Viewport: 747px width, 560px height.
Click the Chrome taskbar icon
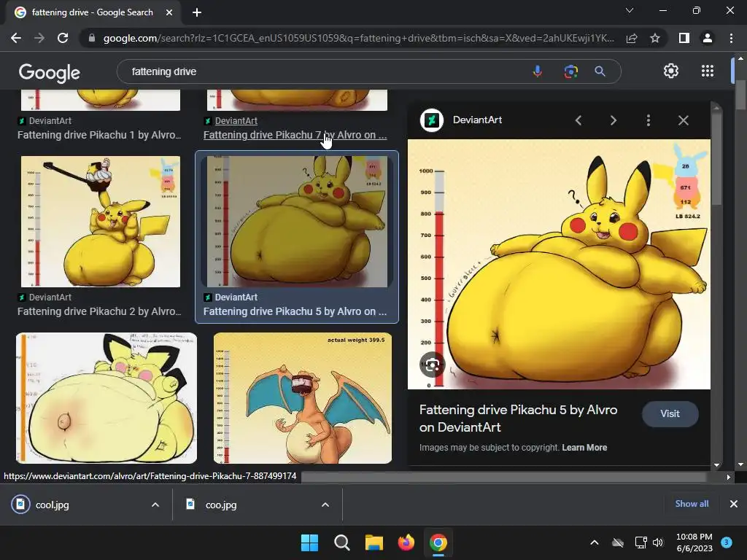438,542
